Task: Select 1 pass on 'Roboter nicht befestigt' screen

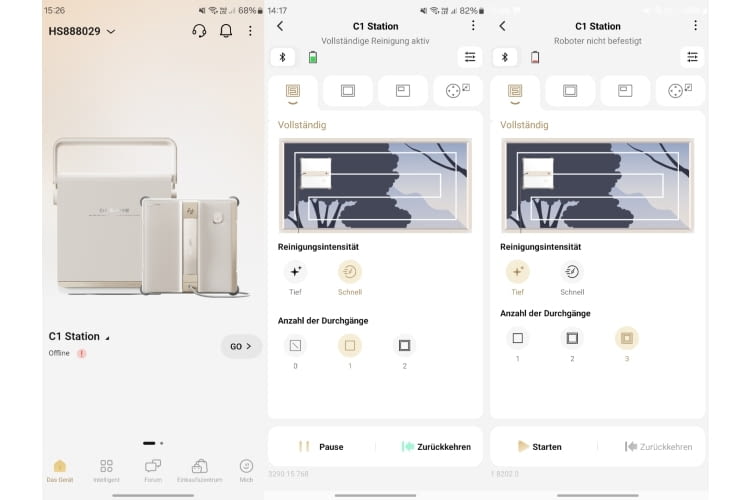Action: click(518, 344)
